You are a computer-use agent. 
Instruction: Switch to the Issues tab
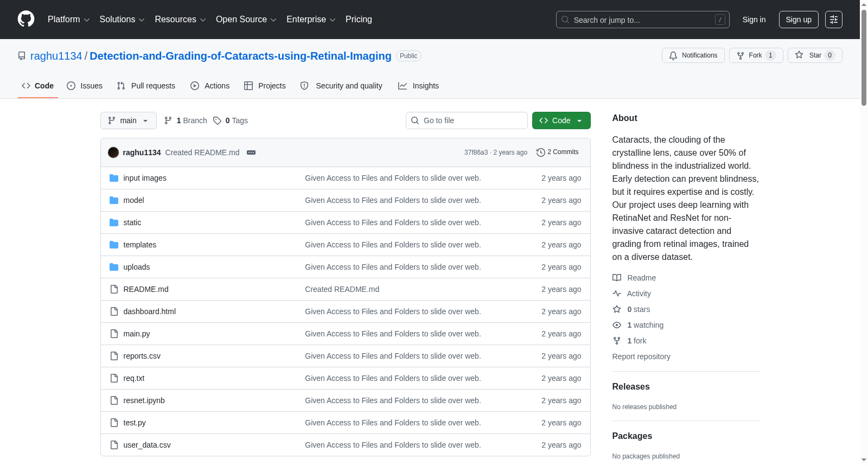85,86
